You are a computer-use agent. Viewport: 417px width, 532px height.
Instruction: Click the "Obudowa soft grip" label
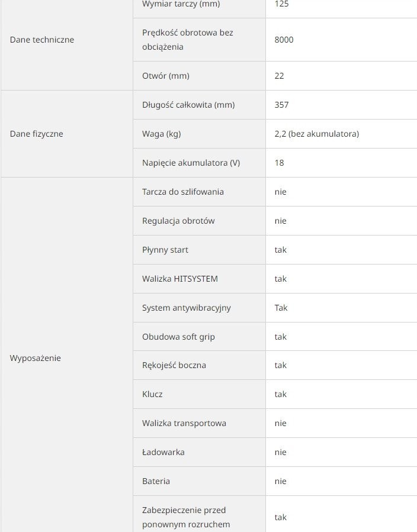pyautogui.click(x=178, y=337)
